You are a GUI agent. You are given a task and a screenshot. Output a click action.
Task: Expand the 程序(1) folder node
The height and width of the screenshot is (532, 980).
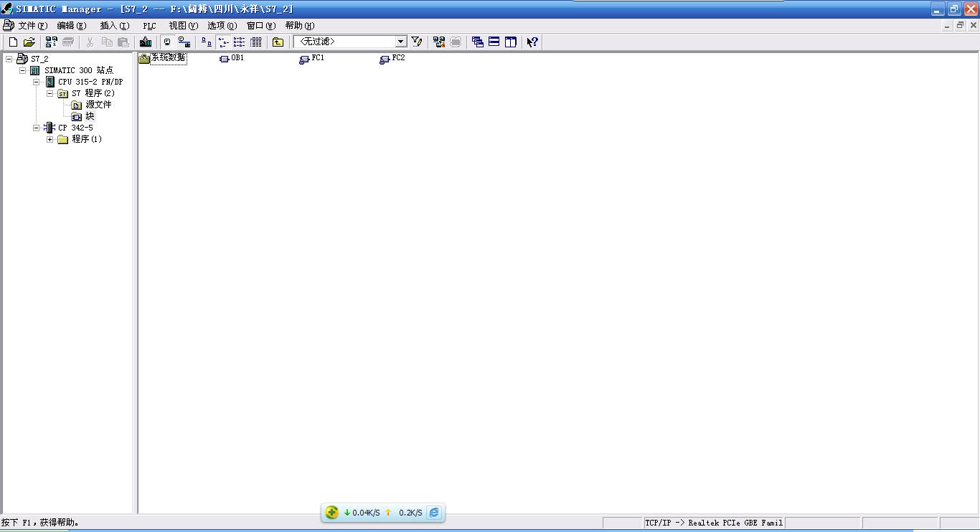[x=50, y=139]
